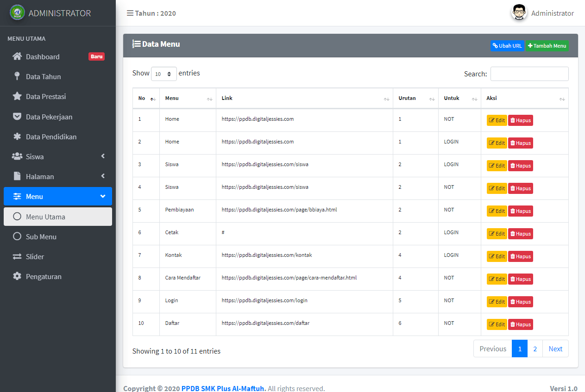Screen dimensions: 585x392
Task: Open the Show entries dropdown
Action: click(164, 73)
